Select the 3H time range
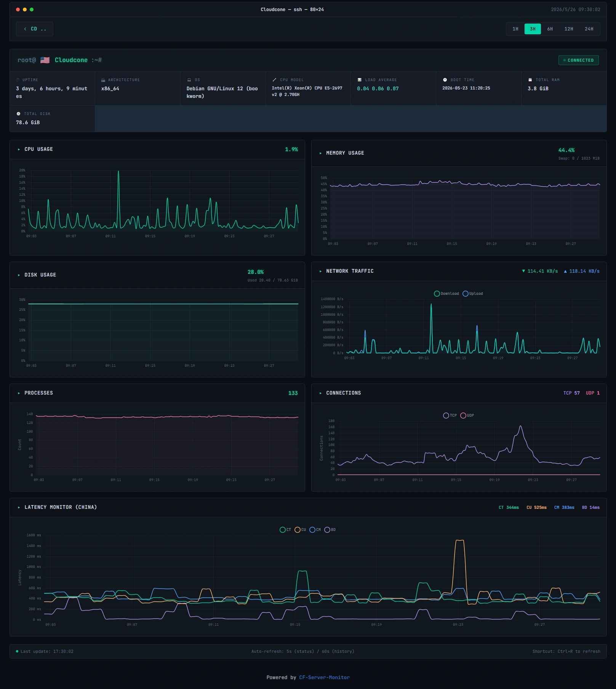 (x=533, y=29)
